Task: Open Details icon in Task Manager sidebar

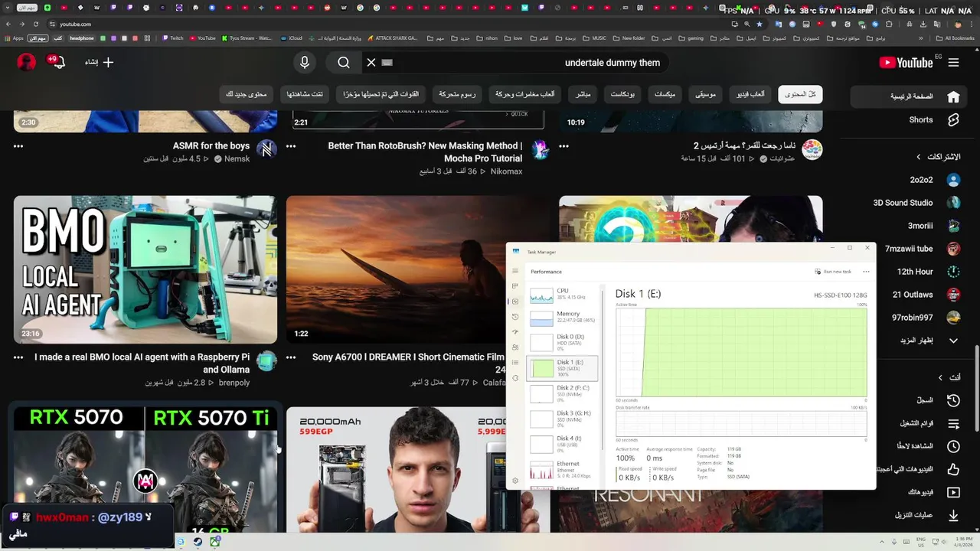Action: click(515, 363)
